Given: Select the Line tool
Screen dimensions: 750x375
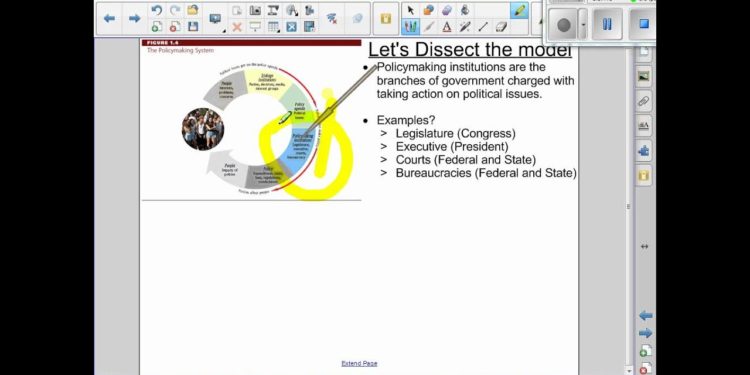Looking at the screenshot, I should [483, 27].
